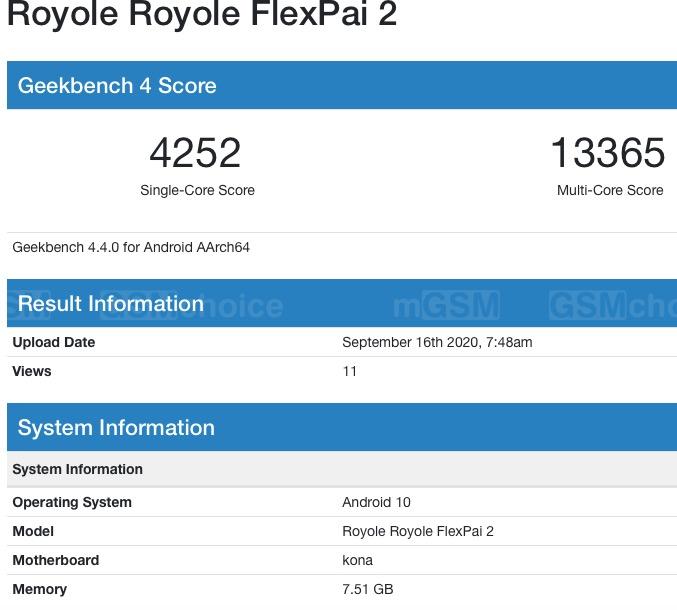The width and height of the screenshot is (677, 610).
Task: Click Geekbench 4.4.0 for Android AArch64 text
Action: tap(131, 247)
